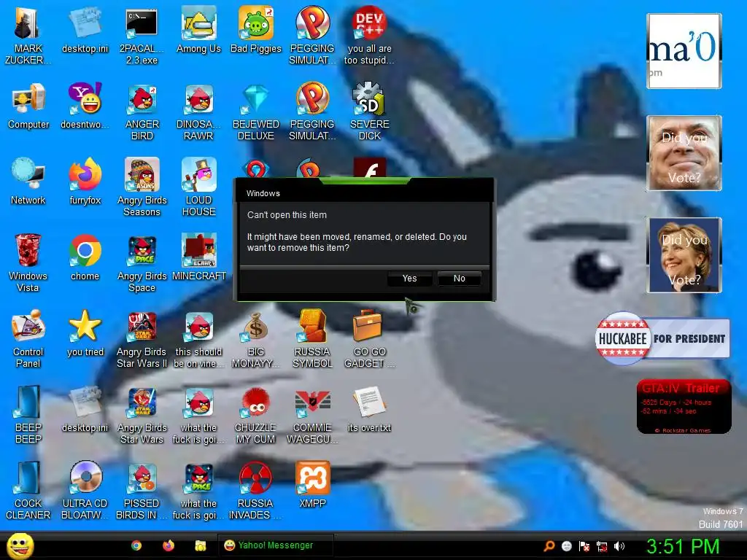Viewport: 747px width, 560px height.
Task: Open the smiley face Start button
Action: point(20,545)
